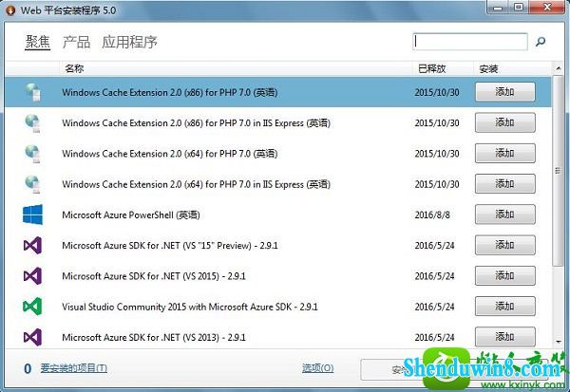The width and height of the screenshot is (570, 392).
Task: Select "Visual Studio Community 2015 with Microsoft Azure SDK" text
Action: [177, 307]
